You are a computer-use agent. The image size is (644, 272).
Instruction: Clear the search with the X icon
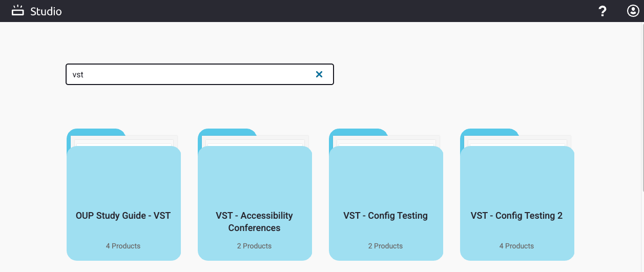[319, 74]
